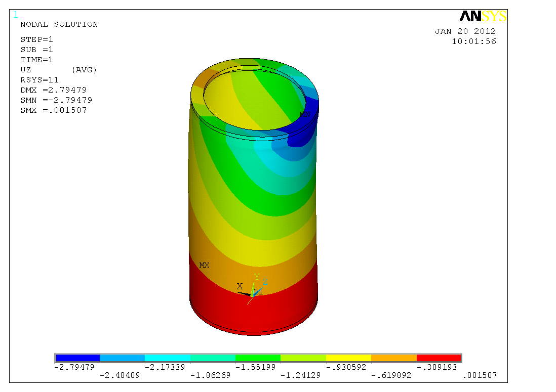
Task: Click the X axis label of the triad
Action: (240, 286)
